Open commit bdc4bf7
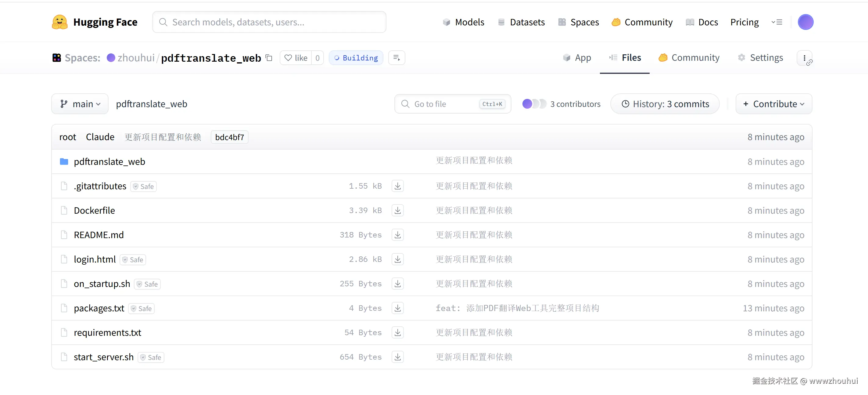Viewport: 868px width, 395px height. (229, 137)
